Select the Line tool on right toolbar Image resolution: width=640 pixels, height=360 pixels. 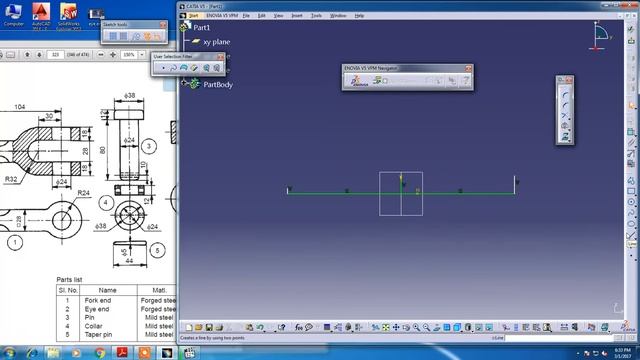(631, 235)
